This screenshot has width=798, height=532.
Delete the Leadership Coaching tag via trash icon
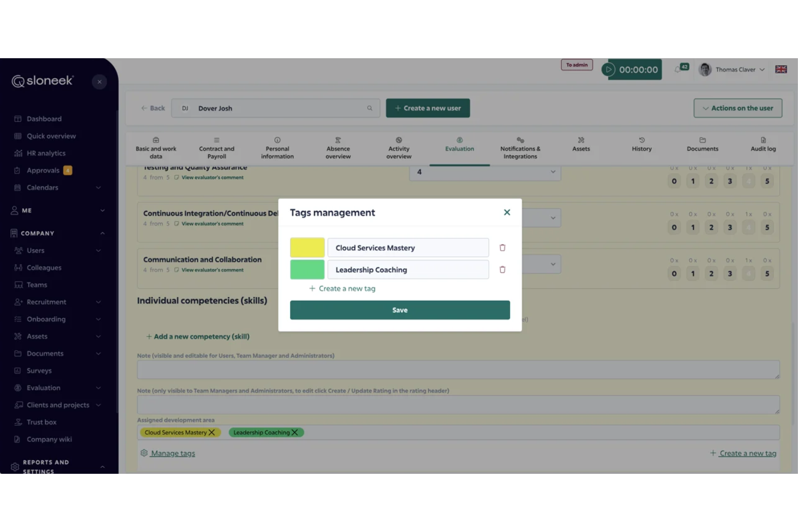tap(502, 269)
